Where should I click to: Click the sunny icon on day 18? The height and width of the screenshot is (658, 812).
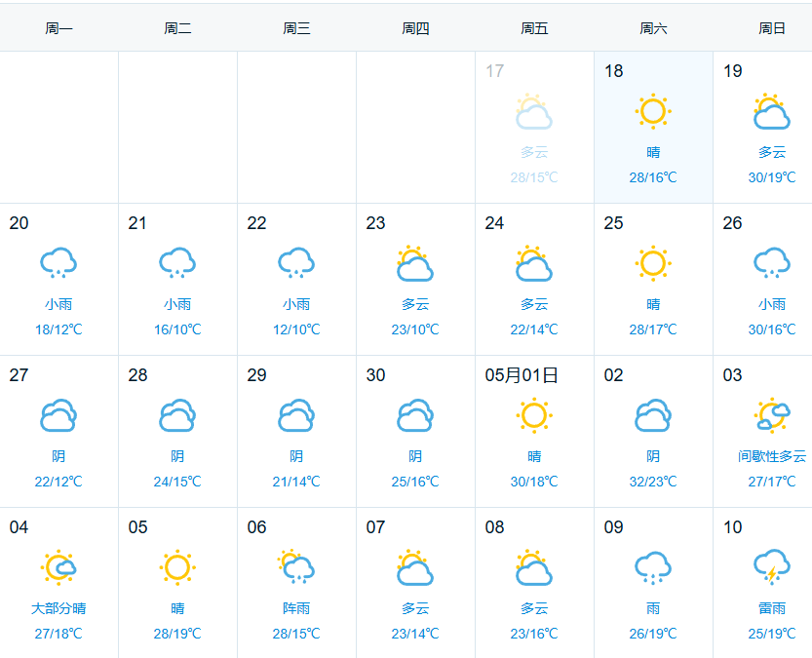(x=653, y=111)
